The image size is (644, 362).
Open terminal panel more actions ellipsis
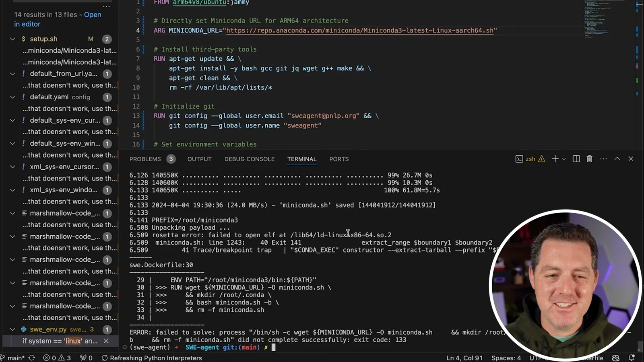coord(603,159)
